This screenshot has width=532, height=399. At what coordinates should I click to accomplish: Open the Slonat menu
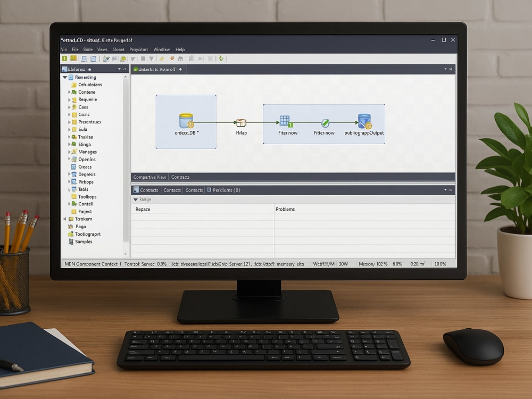(x=119, y=49)
